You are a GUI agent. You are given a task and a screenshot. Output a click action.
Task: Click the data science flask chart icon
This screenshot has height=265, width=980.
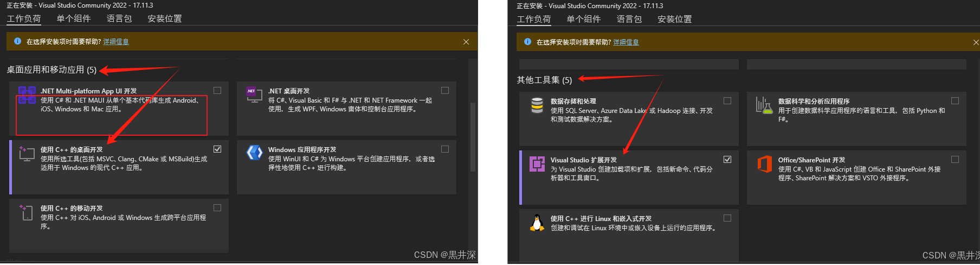coord(764,105)
